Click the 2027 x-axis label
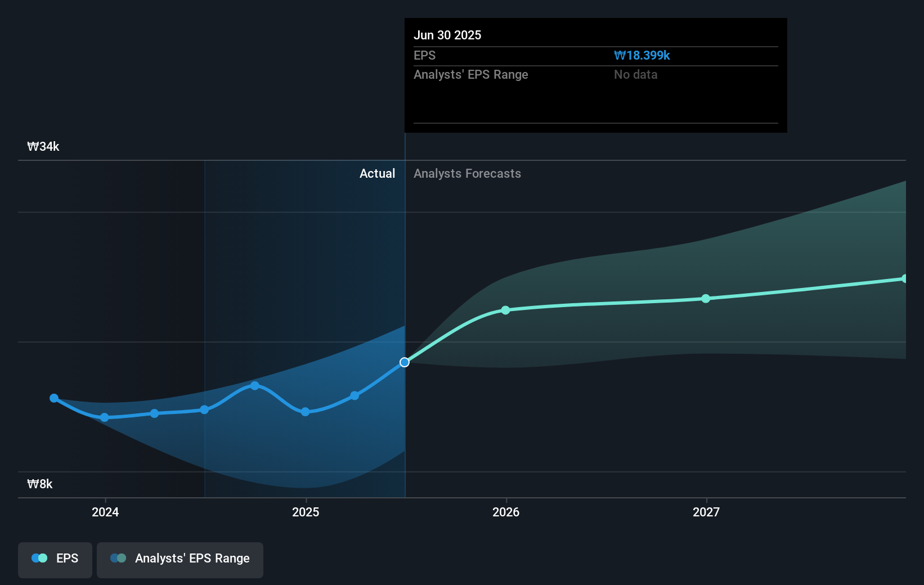 [x=706, y=512]
